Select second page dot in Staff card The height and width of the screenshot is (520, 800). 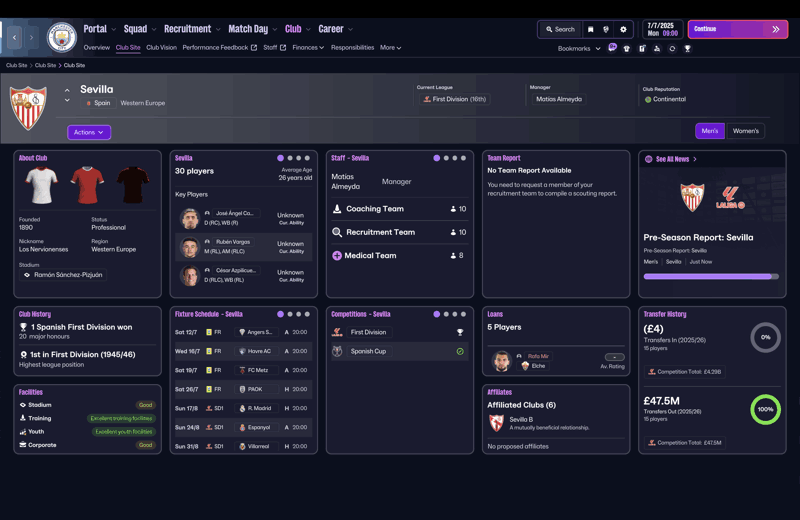(x=446, y=158)
